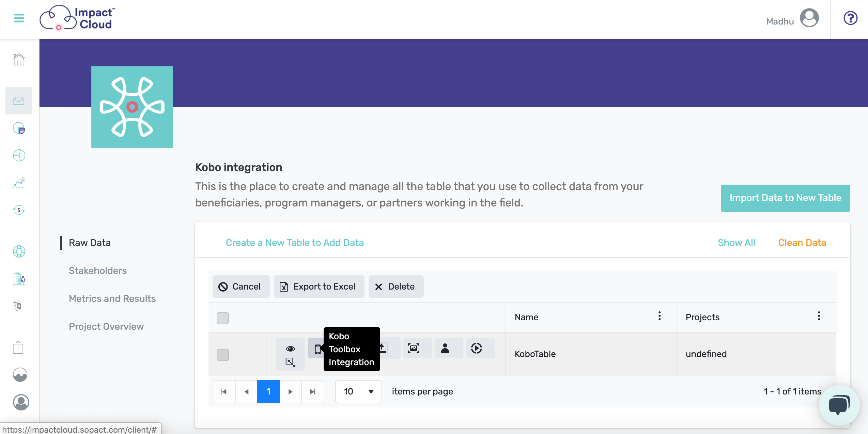This screenshot has height=434, width=868.
Task: Click Create a New Table to Add Data
Action: click(x=295, y=243)
